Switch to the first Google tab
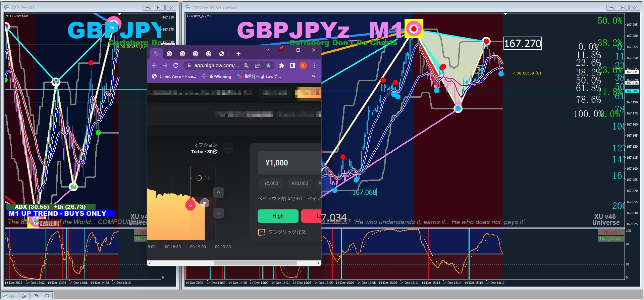 [x=169, y=54]
